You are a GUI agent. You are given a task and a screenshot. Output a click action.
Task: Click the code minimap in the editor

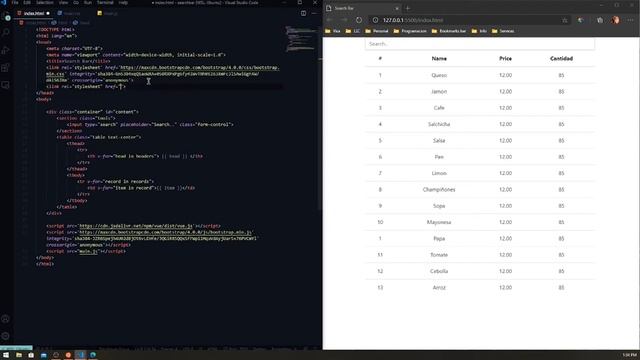[301, 39]
